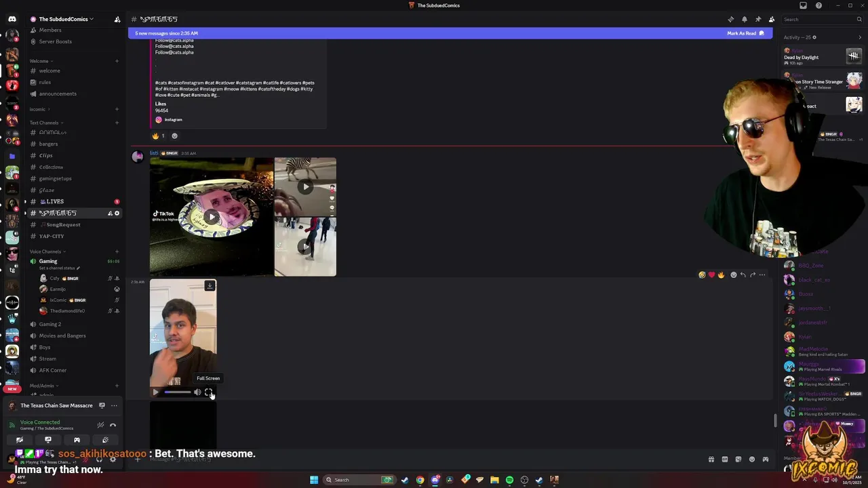Create channel in Voice Channels category

click(x=117, y=251)
